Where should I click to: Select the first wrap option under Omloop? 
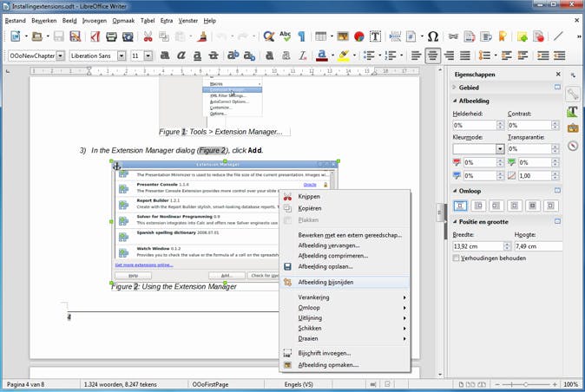(x=460, y=206)
